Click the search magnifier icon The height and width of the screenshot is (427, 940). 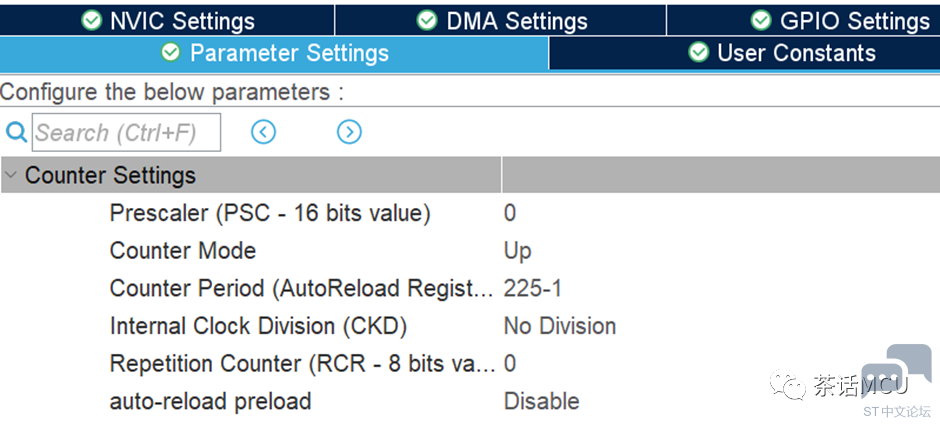click(16, 132)
